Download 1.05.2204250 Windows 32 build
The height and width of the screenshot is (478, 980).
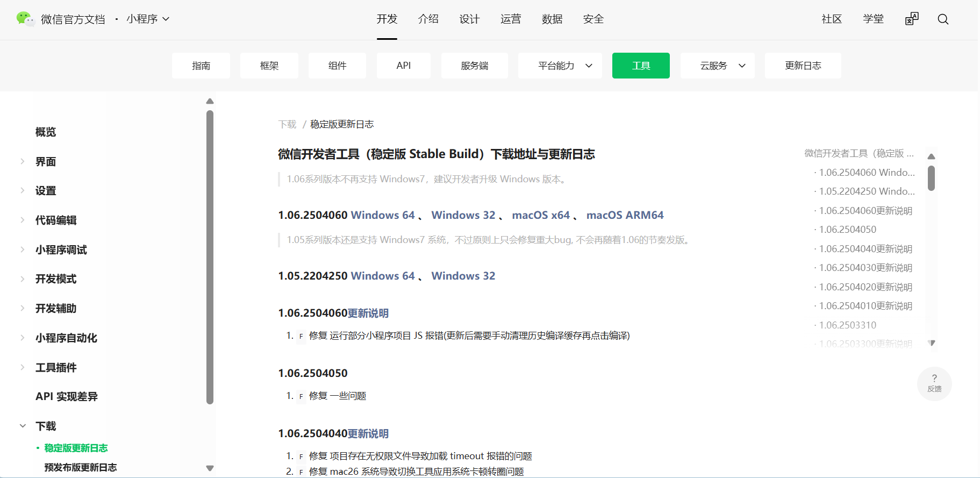pyautogui.click(x=463, y=276)
